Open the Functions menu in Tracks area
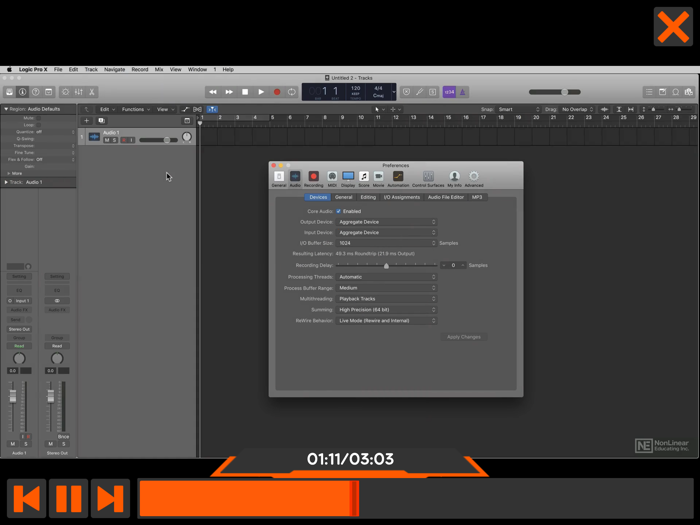 coord(135,109)
